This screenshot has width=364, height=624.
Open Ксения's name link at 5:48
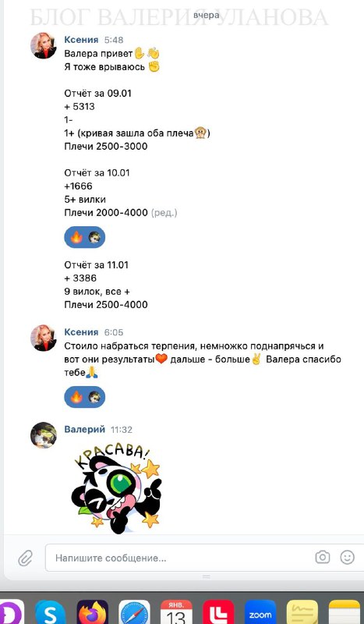pyautogui.click(x=81, y=40)
